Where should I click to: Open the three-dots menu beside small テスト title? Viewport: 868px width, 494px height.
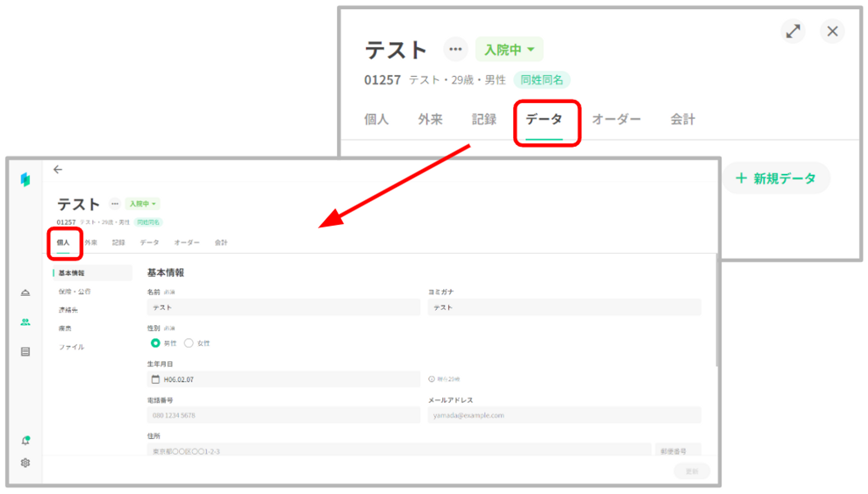115,204
